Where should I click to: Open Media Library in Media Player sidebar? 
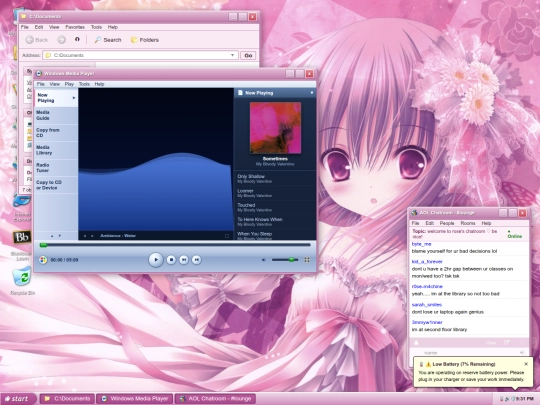point(55,150)
